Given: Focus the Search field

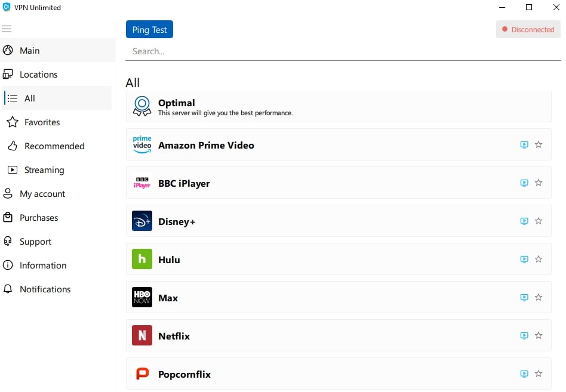Looking at the screenshot, I should tap(343, 51).
